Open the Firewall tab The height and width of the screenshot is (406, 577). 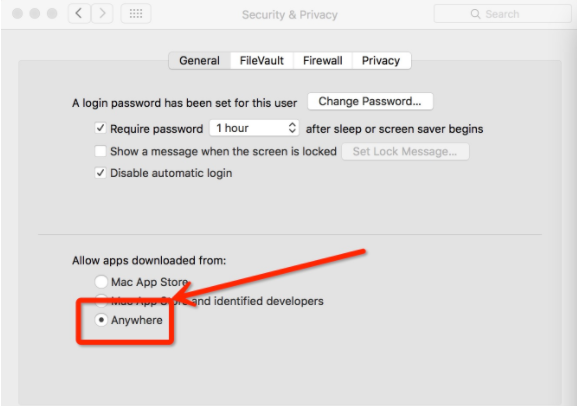click(323, 60)
